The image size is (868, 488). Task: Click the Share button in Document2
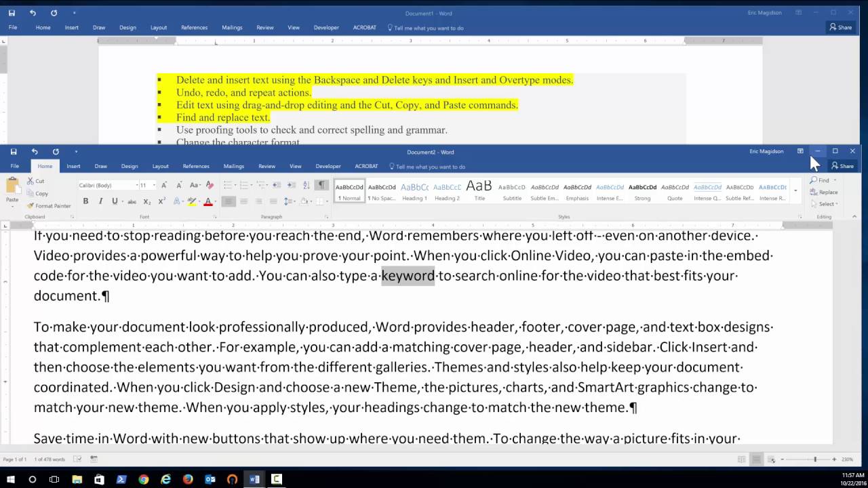(x=843, y=166)
